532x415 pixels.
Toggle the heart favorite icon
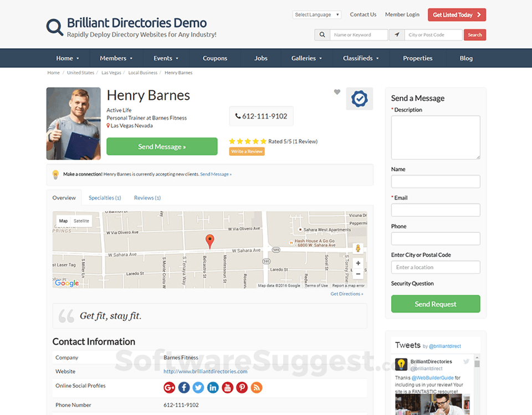tap(337, 93)
